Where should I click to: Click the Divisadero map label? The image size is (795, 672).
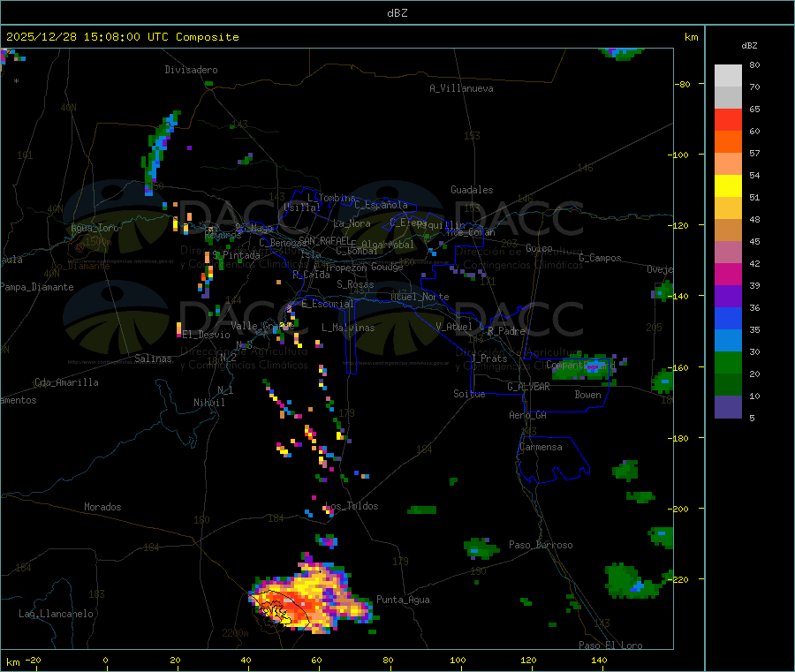(x=191, y=70)
